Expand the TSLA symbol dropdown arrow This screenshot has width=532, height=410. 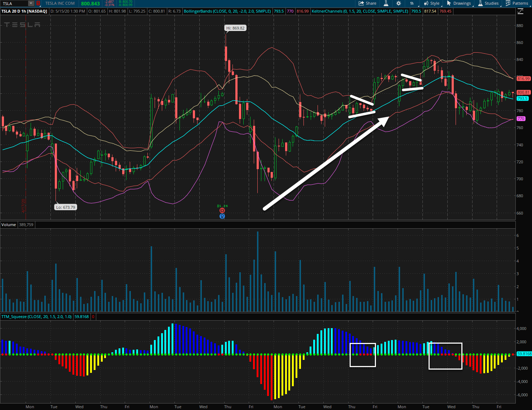(31, 4)
